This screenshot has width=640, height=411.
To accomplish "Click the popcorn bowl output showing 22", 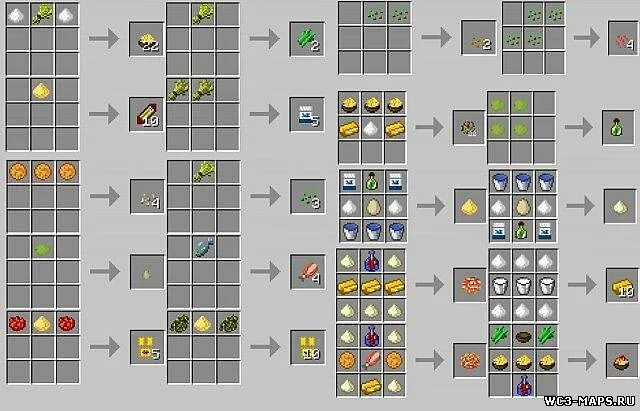I will tap(147, 39).
